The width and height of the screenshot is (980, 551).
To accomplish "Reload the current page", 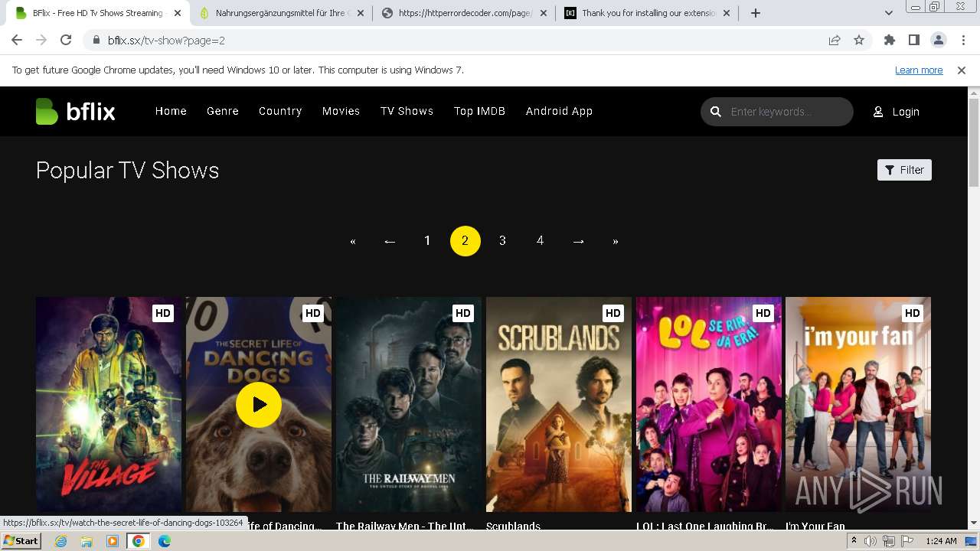I will click(x=66, y=41).
